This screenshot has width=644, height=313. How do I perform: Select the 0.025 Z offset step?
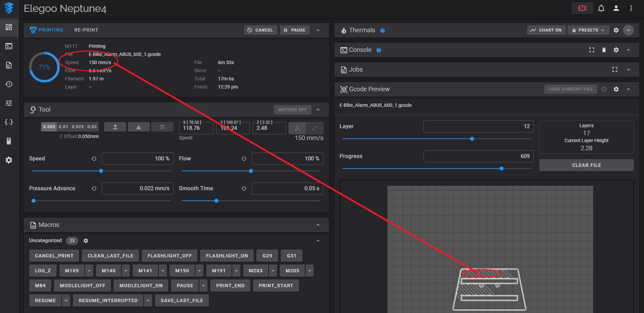coord(78,127)
